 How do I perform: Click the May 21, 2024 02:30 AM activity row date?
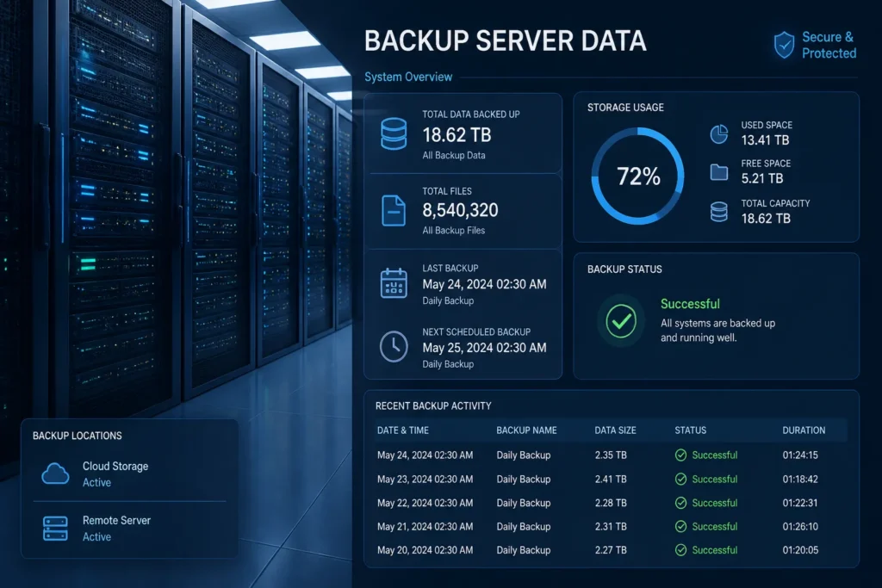tap(425, 526)
